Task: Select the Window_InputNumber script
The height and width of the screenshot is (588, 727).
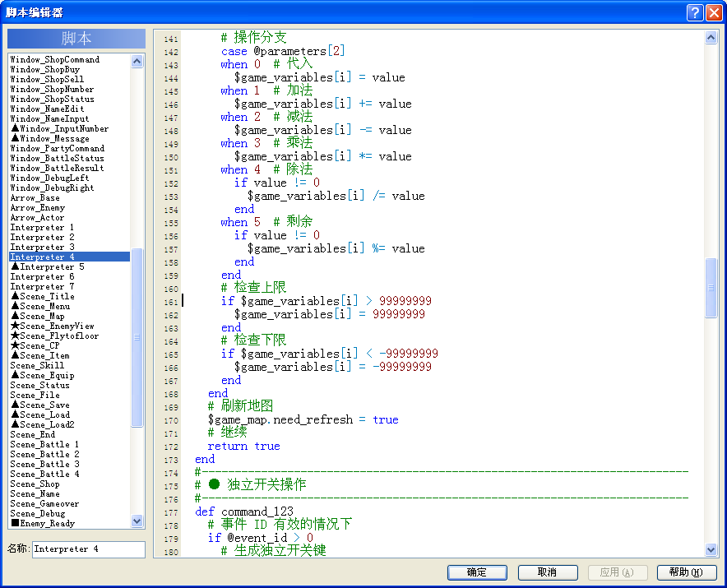Action: click(x=70, y=128)
